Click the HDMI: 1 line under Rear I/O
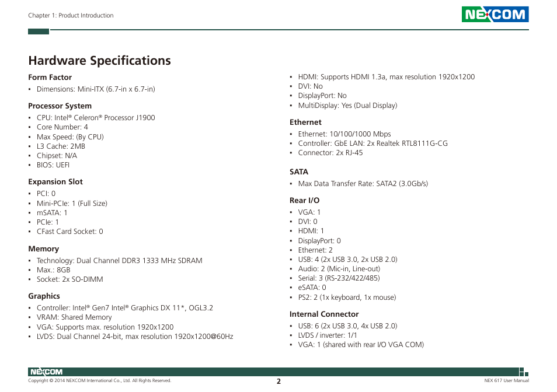 coord(311,231)
